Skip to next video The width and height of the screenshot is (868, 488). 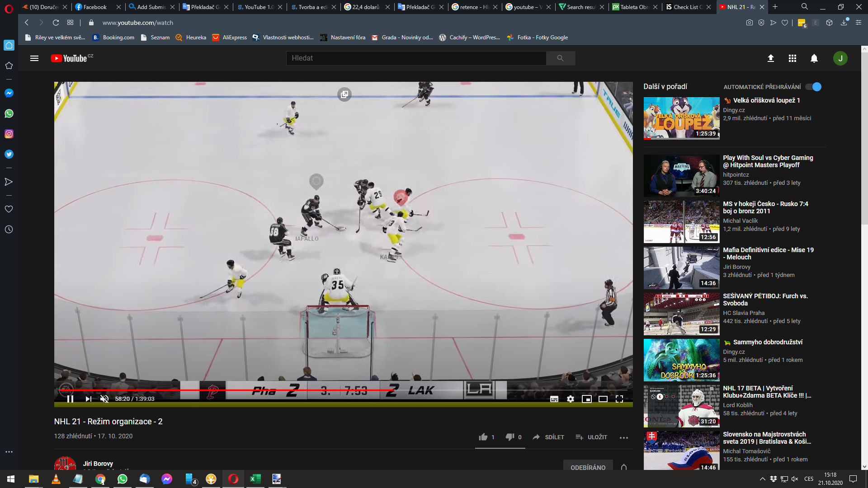click(88, 399)
